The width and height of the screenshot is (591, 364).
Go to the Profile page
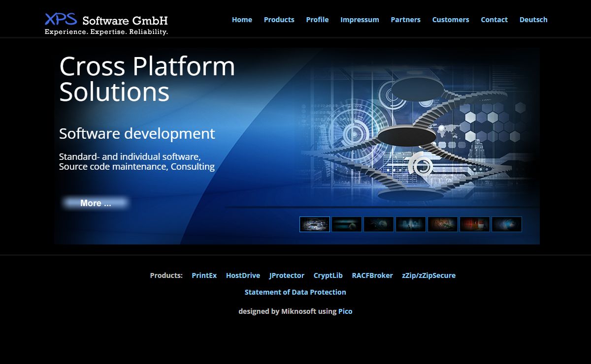tap(317, 20)
